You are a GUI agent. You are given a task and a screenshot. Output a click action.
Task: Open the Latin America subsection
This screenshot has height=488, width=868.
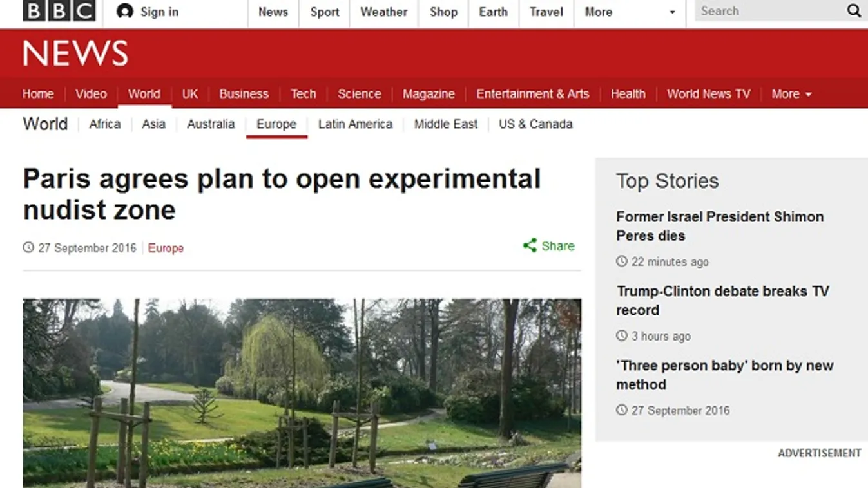click(x=355, y=124)
